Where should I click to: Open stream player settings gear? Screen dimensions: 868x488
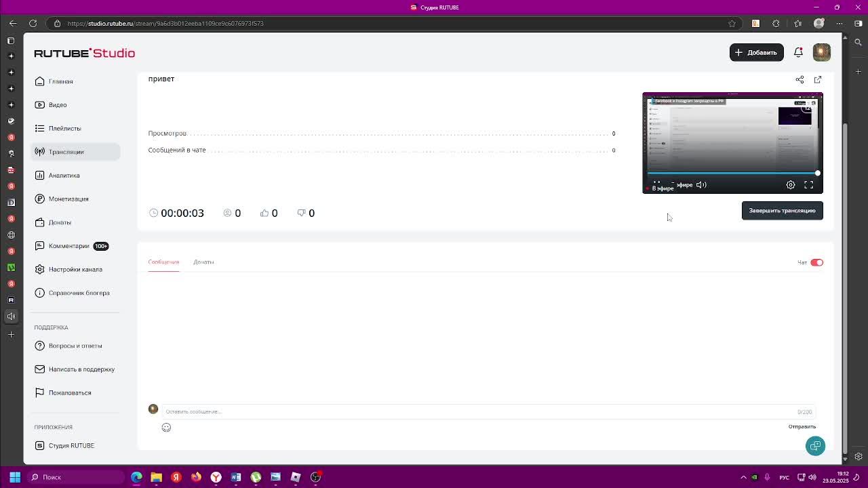790,184
